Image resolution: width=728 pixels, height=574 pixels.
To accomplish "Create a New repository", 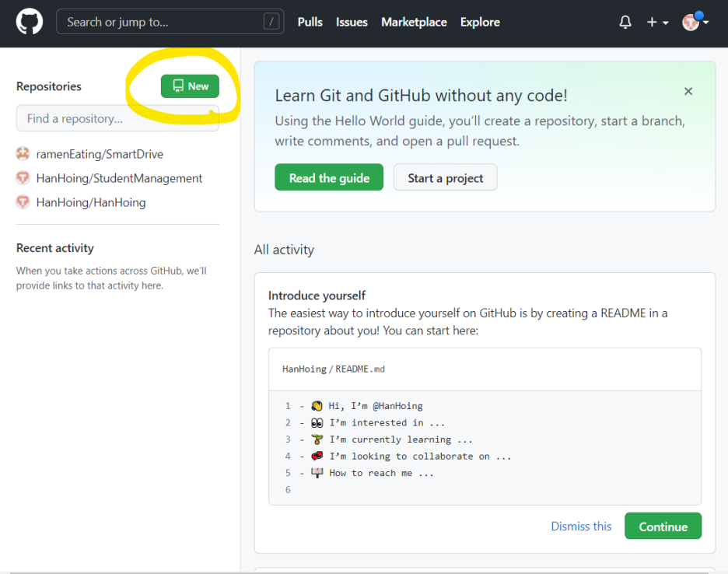I will pos(190,86).
